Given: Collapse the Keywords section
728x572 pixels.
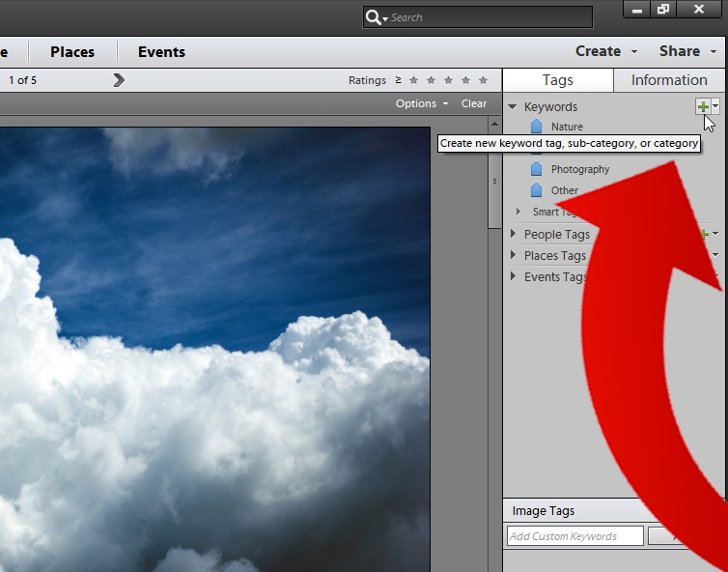Looking at the screenshot, I should (x=513, y=107).
